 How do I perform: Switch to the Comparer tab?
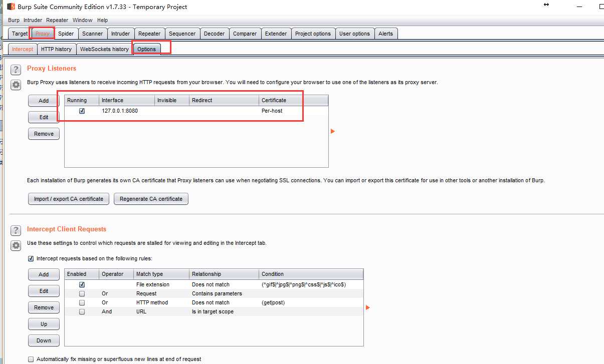pyautogui.click(x=245, y=34)
